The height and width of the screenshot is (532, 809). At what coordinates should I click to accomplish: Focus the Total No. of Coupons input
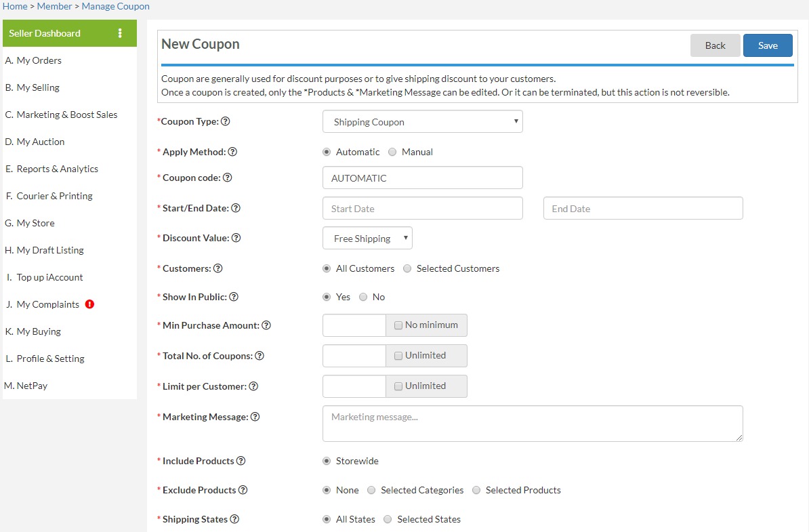point(354,356)
